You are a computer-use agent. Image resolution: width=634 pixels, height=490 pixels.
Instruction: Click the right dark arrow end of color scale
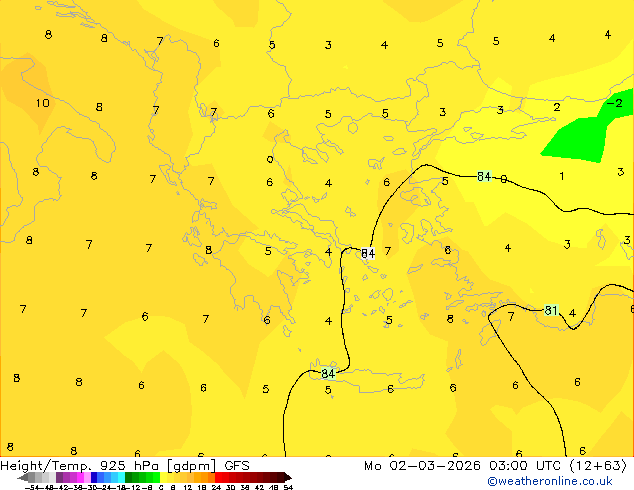tap(288, 477)
